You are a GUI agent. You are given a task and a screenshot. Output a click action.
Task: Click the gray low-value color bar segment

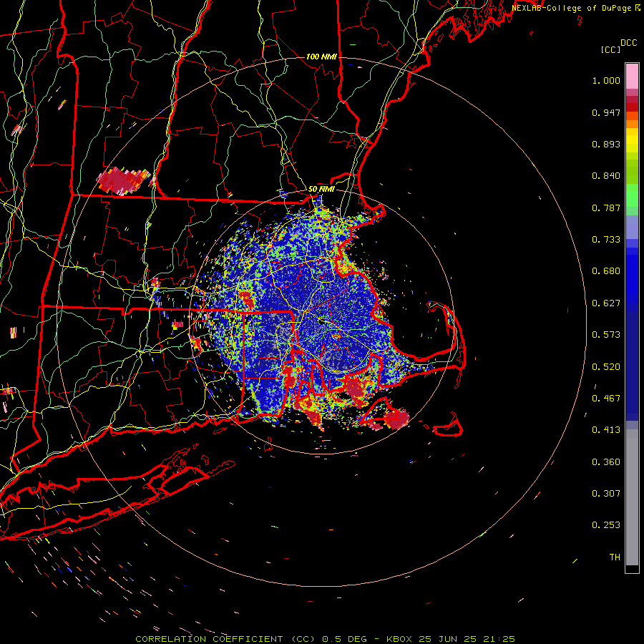632,497
